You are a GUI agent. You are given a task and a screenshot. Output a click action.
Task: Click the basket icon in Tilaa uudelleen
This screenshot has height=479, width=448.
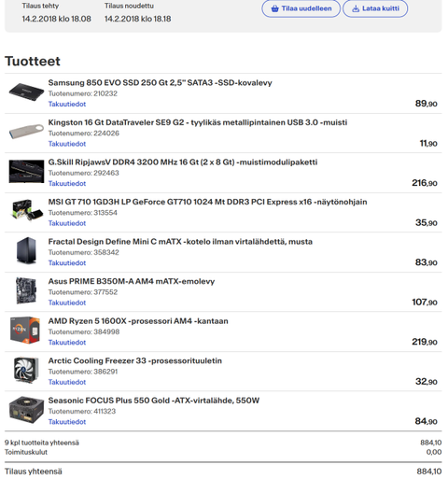tap(274, 8)
